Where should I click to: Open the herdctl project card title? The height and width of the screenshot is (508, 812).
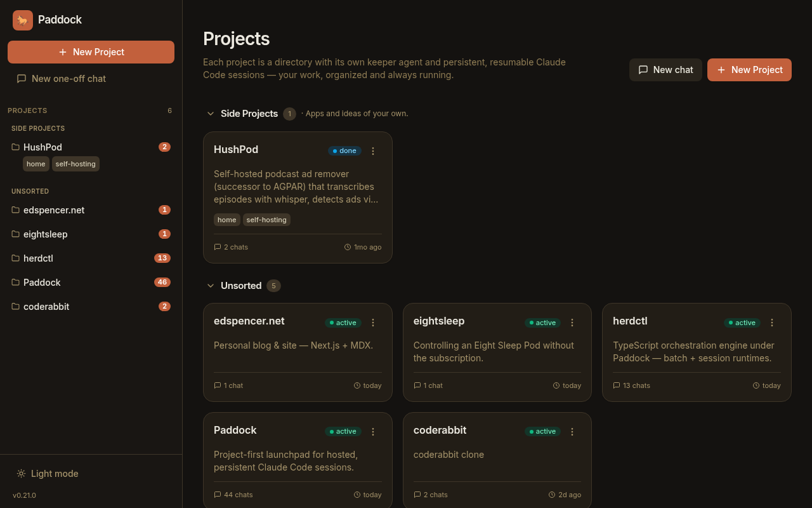tap(630, 321)
